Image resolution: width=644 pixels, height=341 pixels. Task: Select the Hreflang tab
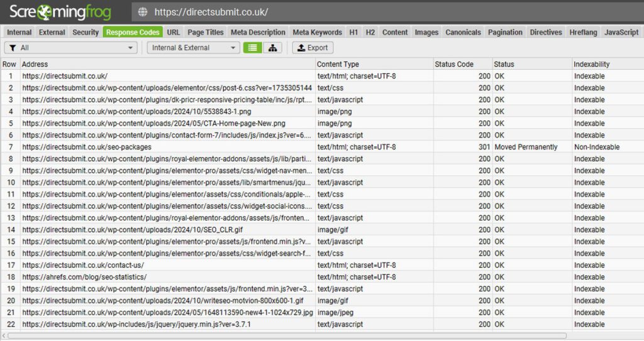point(583,32)
